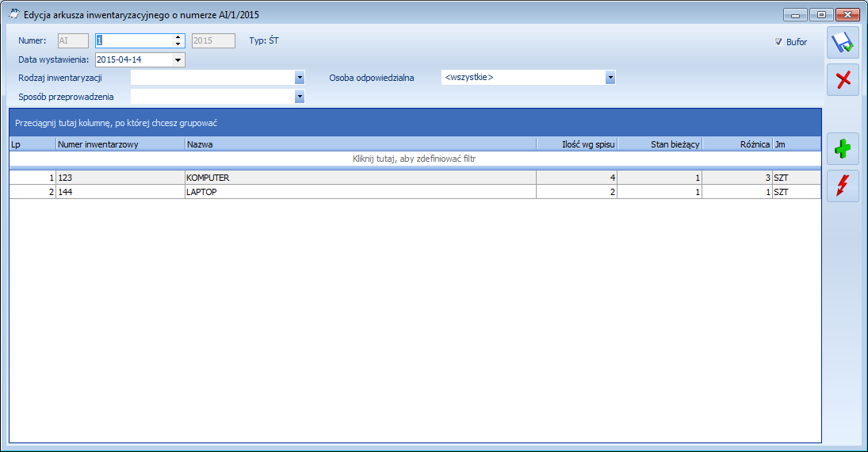Open the Data wystawienia date dropdown
The width and height of the screenshot is (868, 452).
click(178, 59)
